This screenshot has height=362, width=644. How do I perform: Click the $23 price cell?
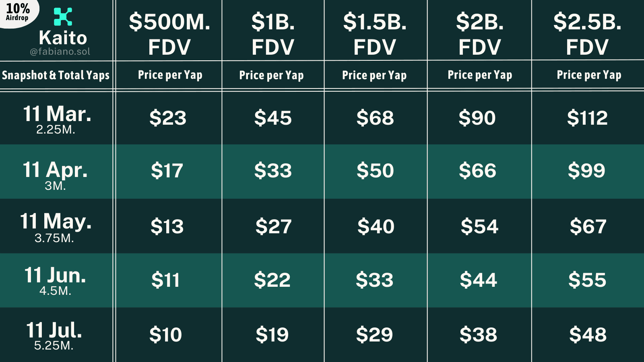click(168, 118)
